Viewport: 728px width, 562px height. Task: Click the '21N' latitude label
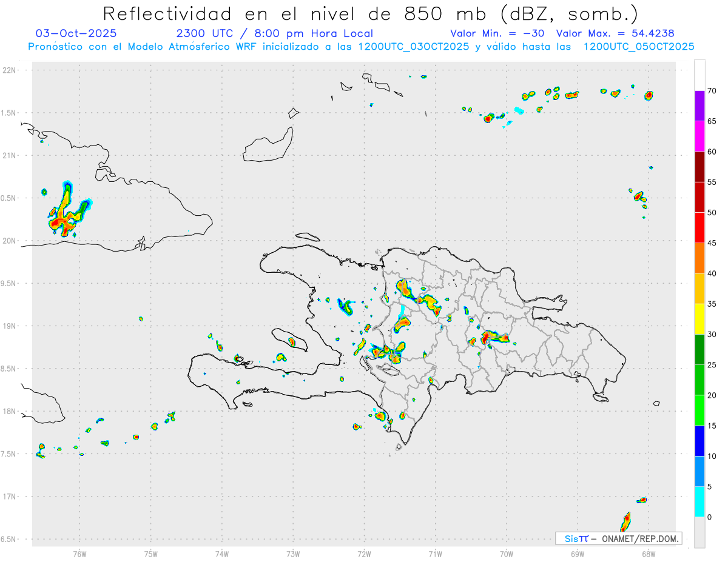click(10, 156)
